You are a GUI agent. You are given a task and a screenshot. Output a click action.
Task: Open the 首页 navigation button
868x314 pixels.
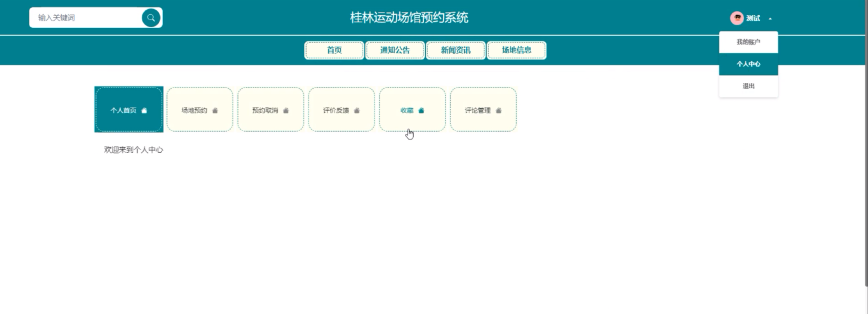(x=334, y=50)
